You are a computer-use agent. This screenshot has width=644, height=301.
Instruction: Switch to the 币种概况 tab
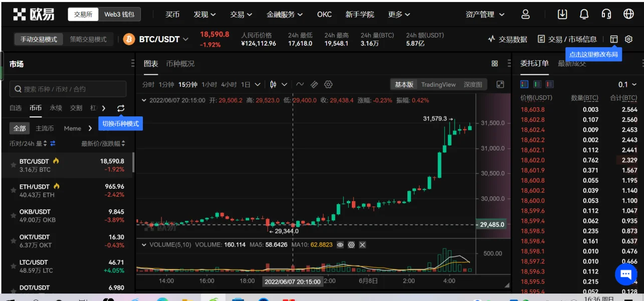180,64
